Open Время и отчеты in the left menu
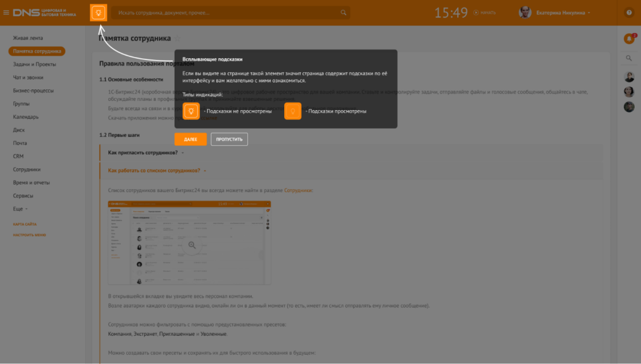641x364 pixels. [31, 182]
